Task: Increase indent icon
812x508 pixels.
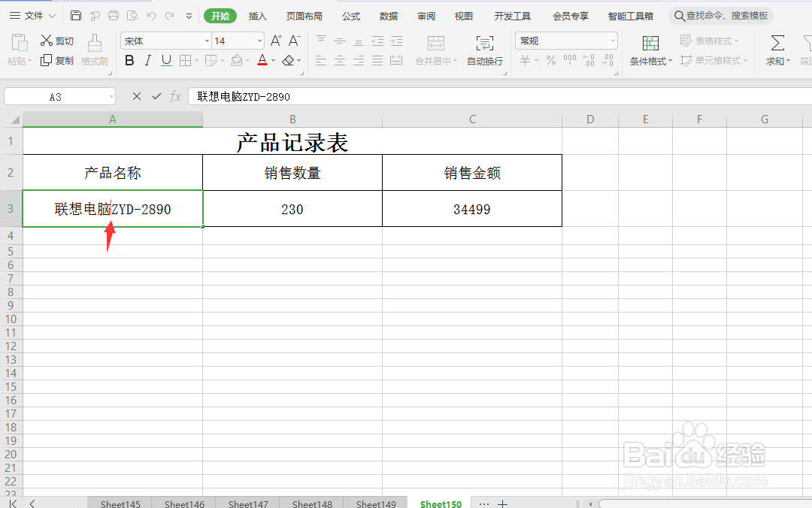Action: [x=396, y=41]
